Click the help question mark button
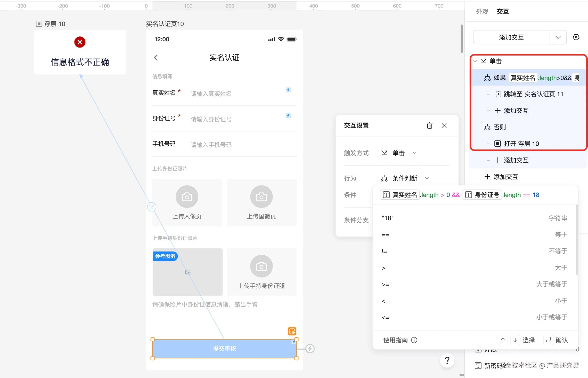The image size is (588, 378). point(447,360)
